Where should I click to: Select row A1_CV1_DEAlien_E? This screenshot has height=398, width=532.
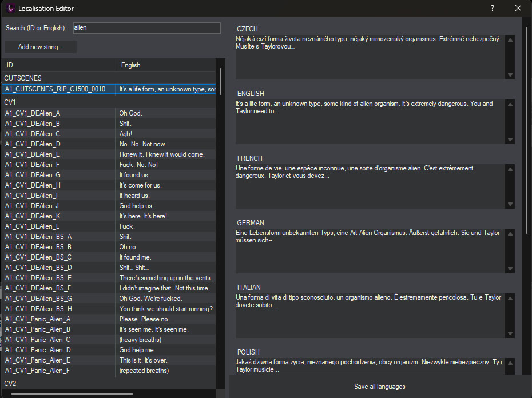click(x=109, y=154)
